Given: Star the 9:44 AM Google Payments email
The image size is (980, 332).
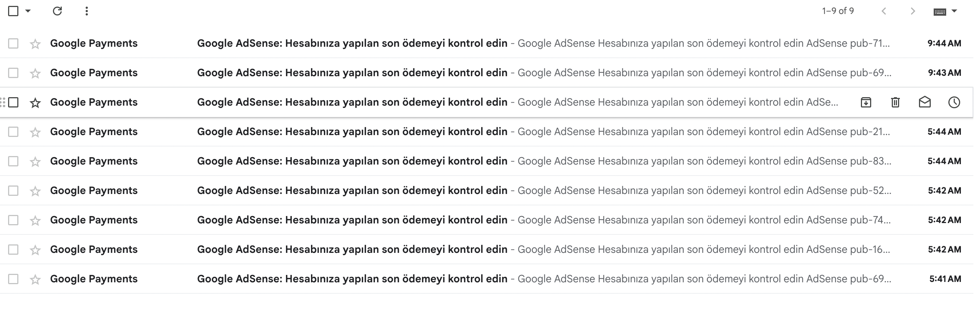Looking at the screenshot, I should click(35, 44).
